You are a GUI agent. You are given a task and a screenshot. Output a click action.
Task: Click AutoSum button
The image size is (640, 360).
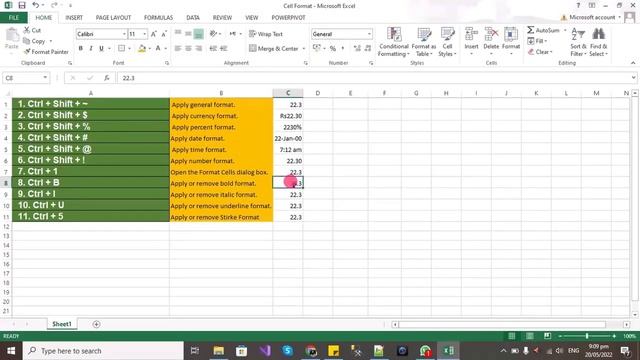(544, 31)
